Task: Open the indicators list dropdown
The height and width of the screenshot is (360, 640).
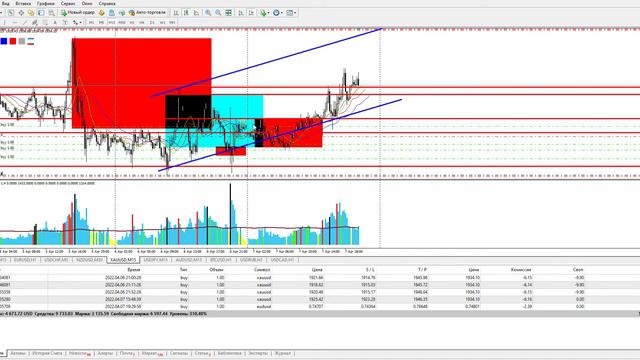Action: click(264, 13)
